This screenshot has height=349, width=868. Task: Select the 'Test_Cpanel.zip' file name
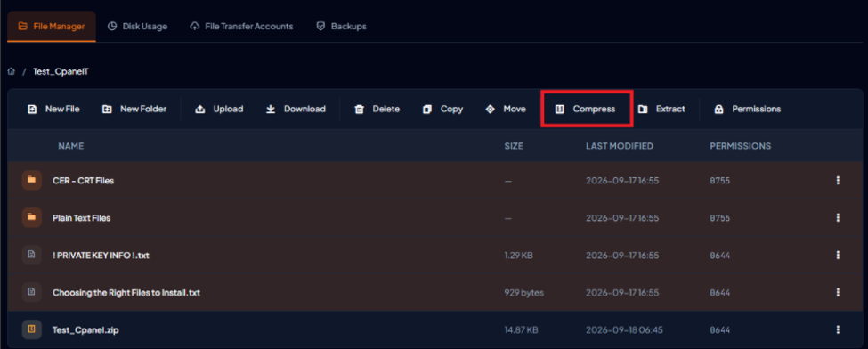point(85,330)
